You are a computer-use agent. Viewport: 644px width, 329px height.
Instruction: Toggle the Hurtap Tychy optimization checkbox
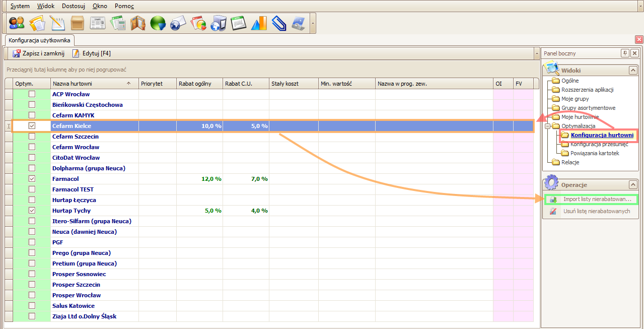32,211
